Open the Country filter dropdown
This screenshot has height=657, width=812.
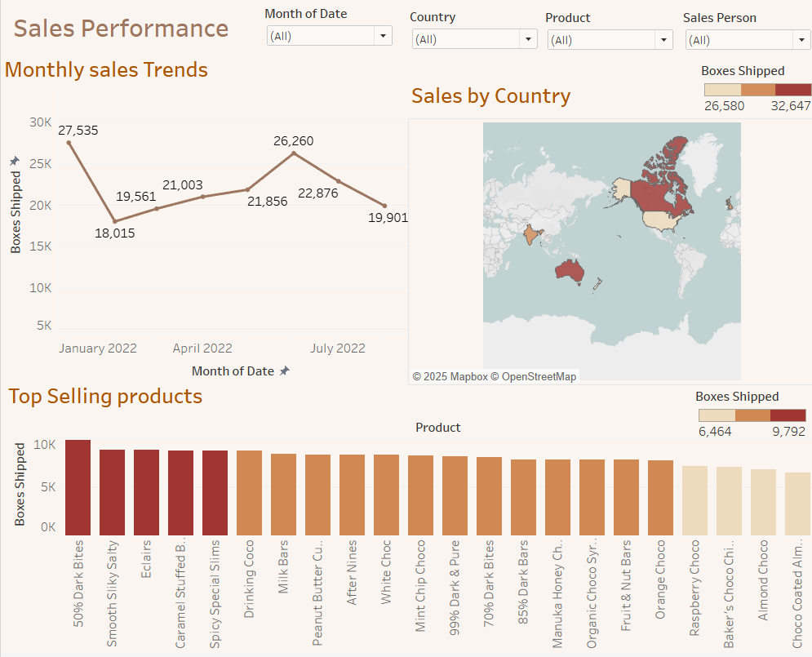click(528, 38)
